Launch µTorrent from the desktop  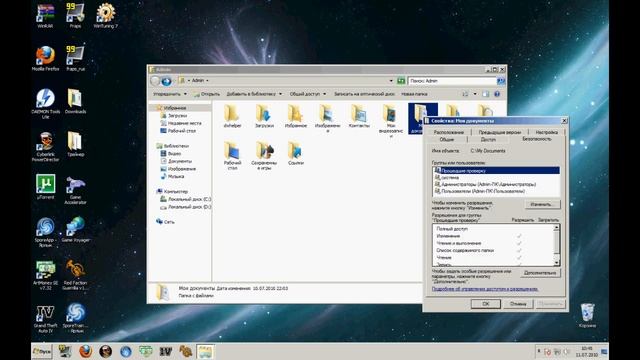coord(45,187)
